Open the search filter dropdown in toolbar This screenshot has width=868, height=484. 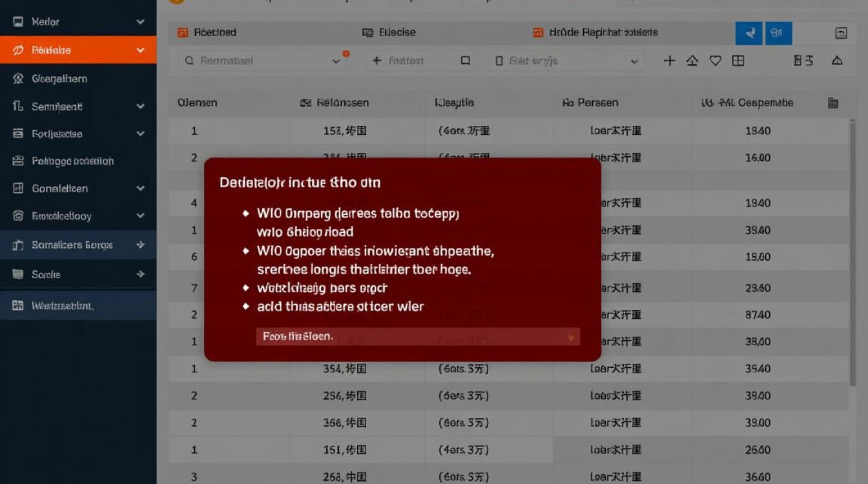[336, 60]
